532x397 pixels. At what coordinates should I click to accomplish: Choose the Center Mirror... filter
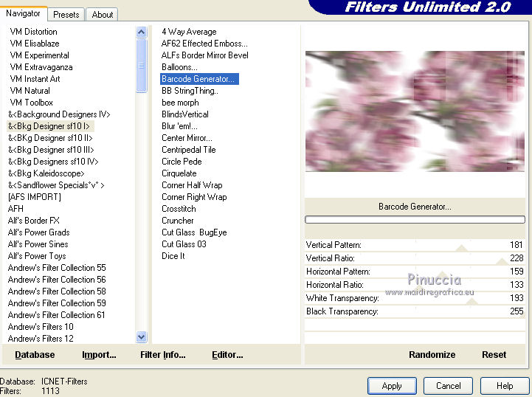[187, 138]
